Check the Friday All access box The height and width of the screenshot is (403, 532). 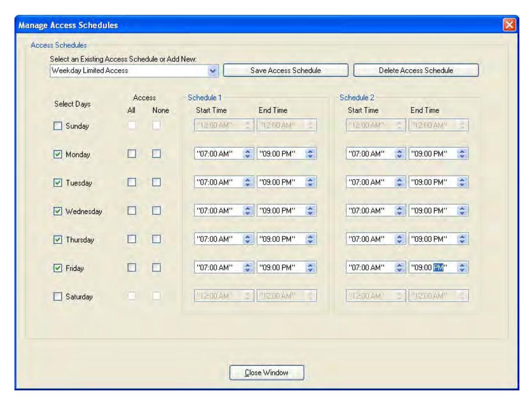(131, 268)
